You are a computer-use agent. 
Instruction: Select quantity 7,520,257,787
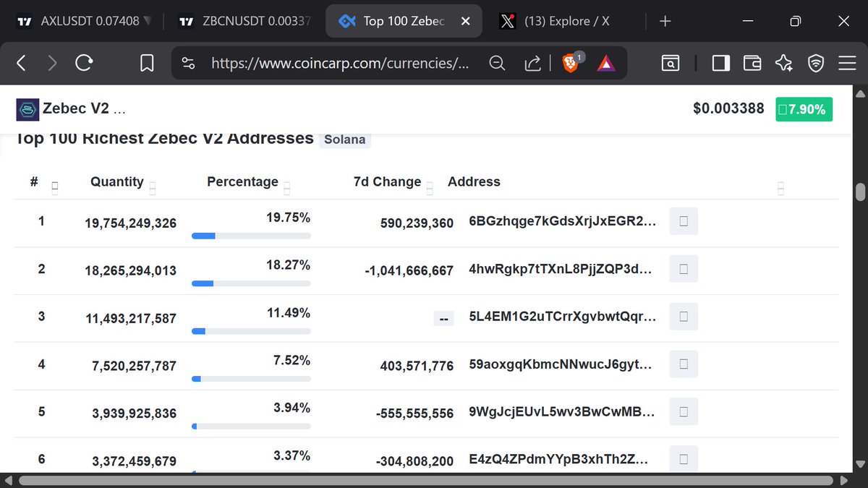[x=134, y=367]
